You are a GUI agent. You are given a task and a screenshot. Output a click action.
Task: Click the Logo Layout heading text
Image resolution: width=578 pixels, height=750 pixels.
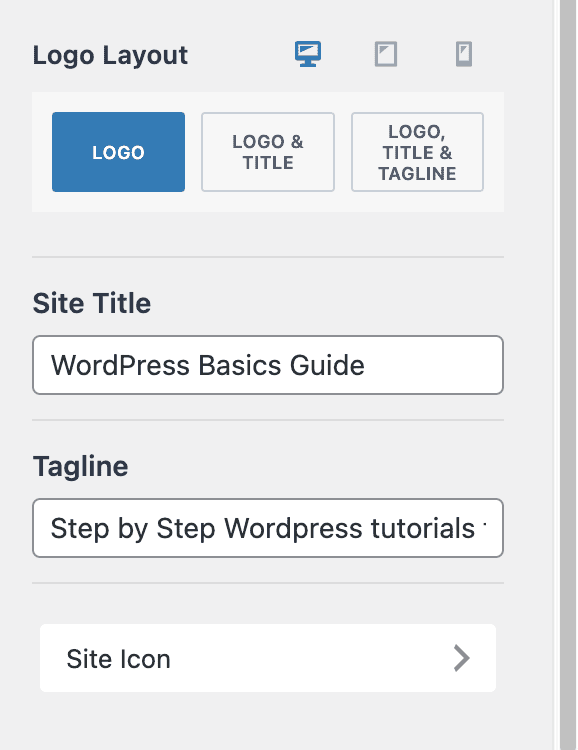(110, 55)
